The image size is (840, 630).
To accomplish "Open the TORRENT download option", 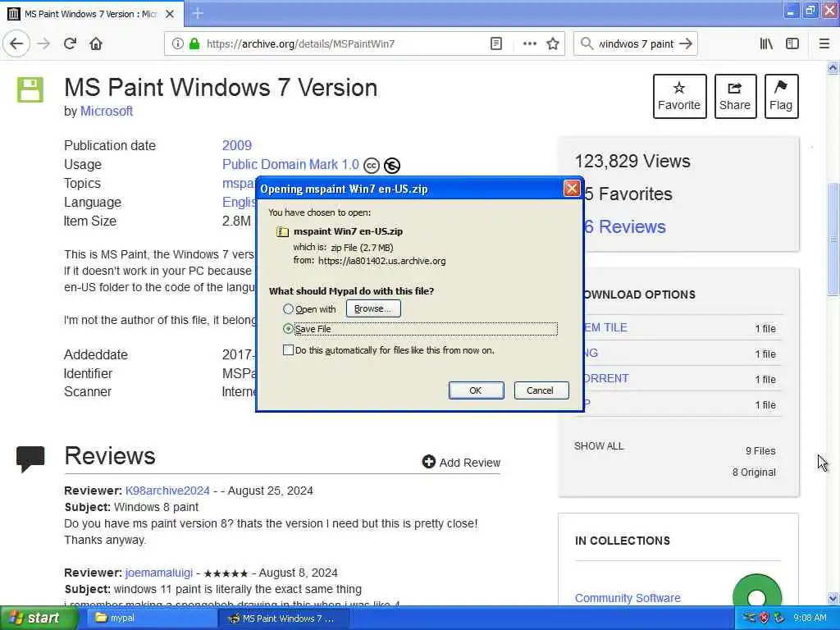I will 606,378.
